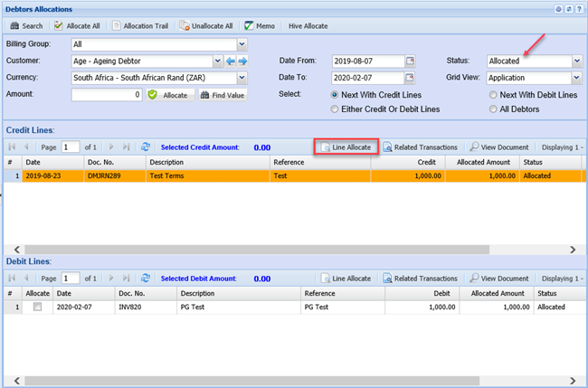Go to last page in Debit Lines
The height and width of the screenshot is (388, 588).
pyautogui.click(x=126, y=279)
